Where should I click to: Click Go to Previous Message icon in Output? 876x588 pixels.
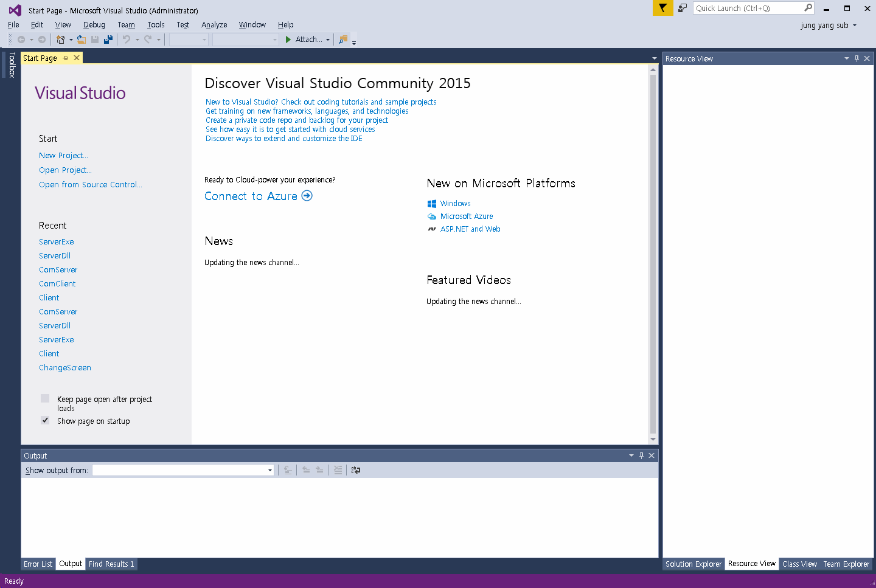point(306,470)
